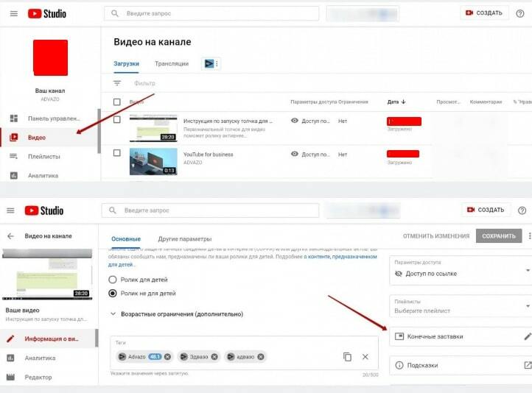The image size is (532, 393).
Task: Click Аналитика icon in bottom sidebar
Action: click(10, 358)
